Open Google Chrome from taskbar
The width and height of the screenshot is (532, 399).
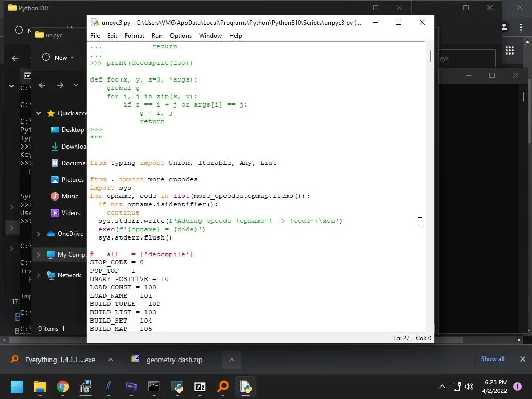[63, 387]
